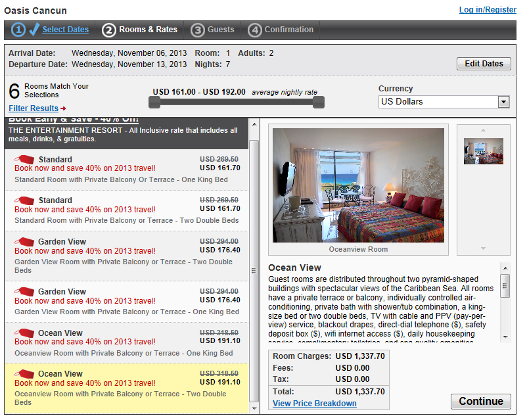Viewport: 527px width, 420px height.
Task: Click the small room thumbnail image
Action: (484, 151)
